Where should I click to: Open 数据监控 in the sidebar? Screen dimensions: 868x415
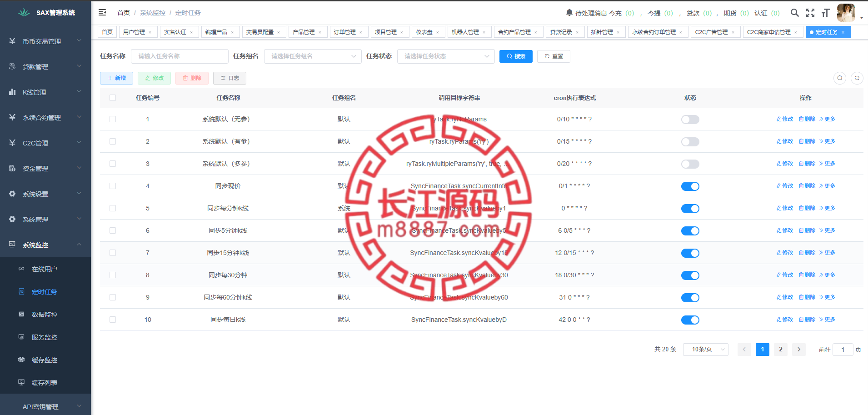pyautogui.click(x=45, y=315)
